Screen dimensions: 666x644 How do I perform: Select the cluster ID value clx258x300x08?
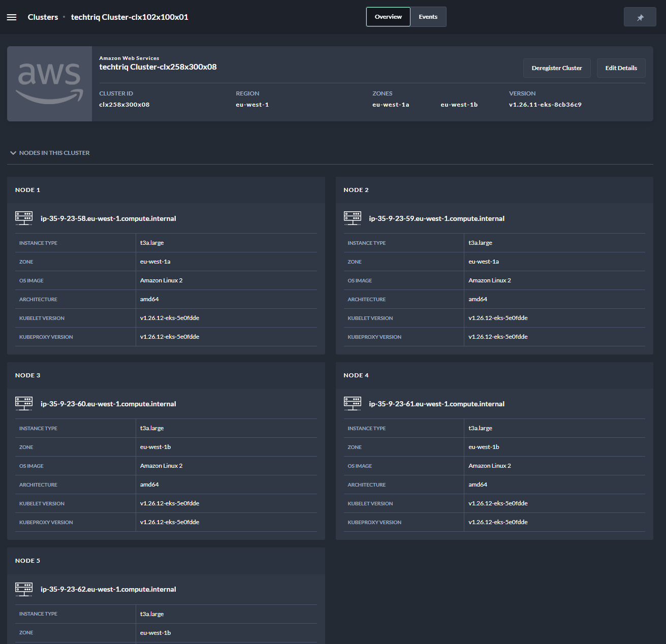pyautogui.click(x=124, y=105)
